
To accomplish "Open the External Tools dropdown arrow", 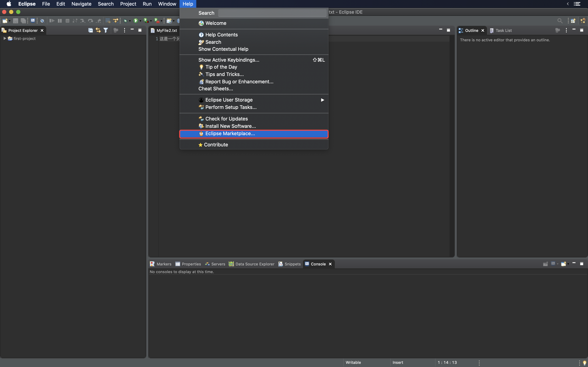I will click(161, 21).
